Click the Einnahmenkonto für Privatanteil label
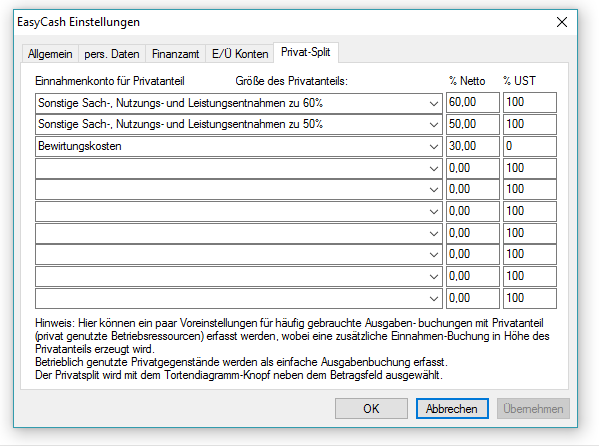Image resolution: width=599 pixels, height=446 pixels. 110,81
